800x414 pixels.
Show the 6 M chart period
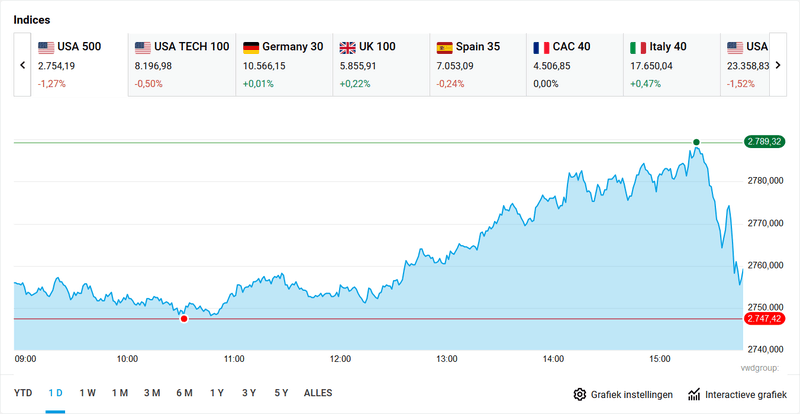(184, 393)
